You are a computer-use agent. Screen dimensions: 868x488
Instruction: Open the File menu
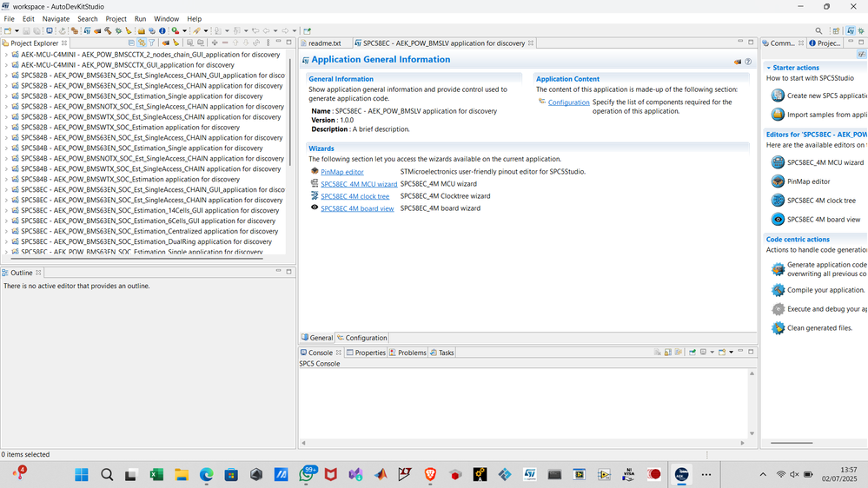tap(10, 19)
